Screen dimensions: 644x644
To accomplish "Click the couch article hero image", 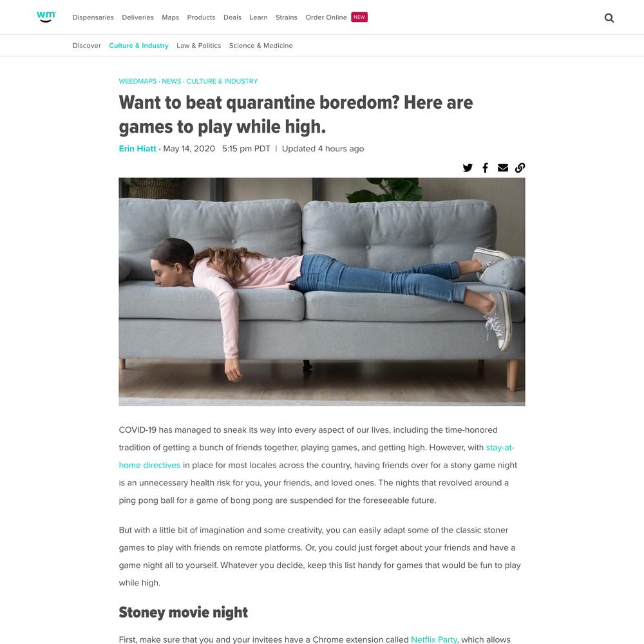I will tap(322, 292).
